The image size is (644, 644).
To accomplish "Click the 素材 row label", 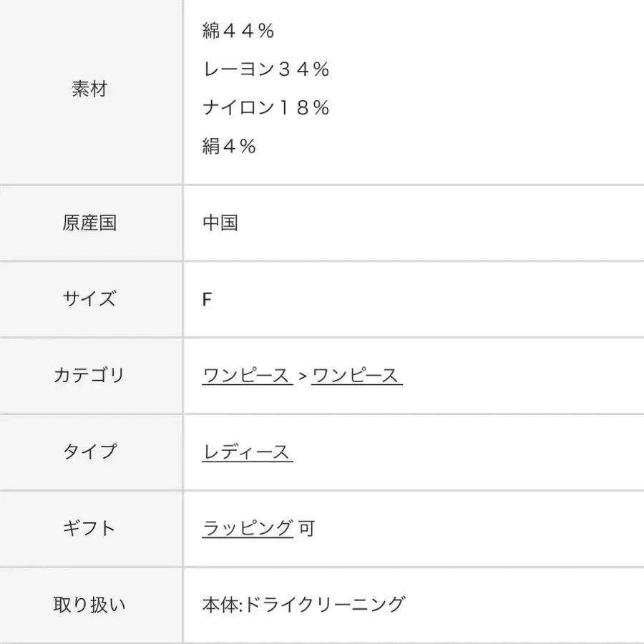I will point(89,89).
